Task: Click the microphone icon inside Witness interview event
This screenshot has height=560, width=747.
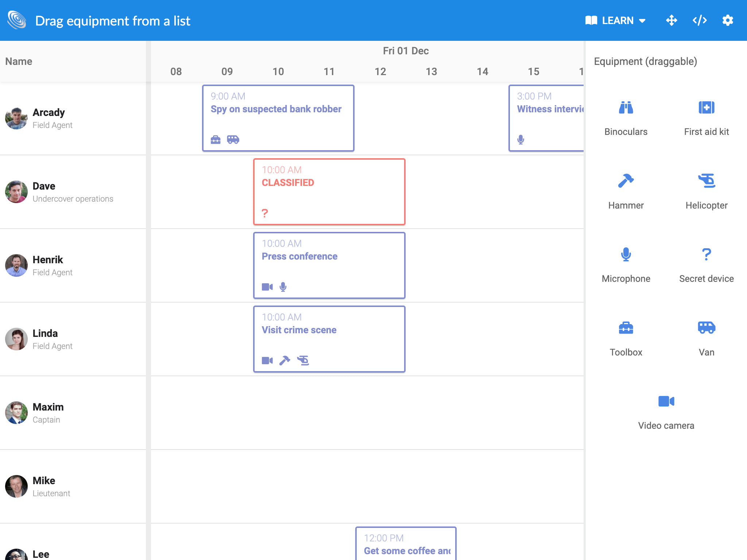Action: click(520, 139)
